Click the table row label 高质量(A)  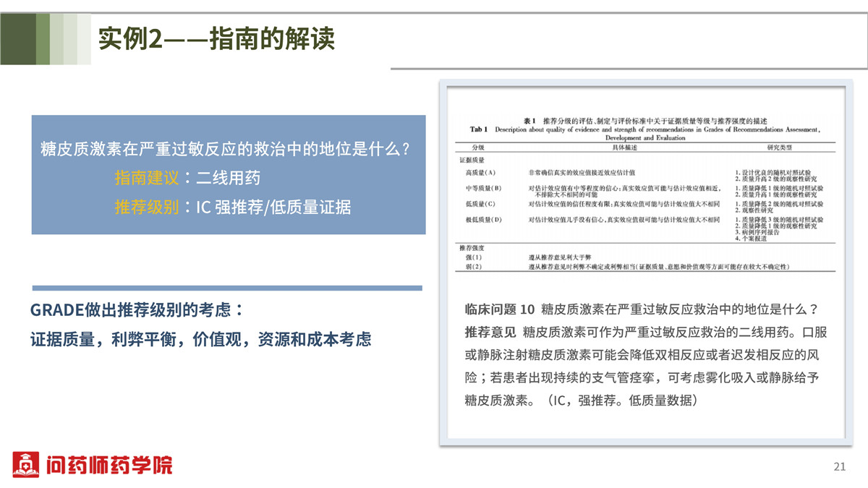point(481,173)
